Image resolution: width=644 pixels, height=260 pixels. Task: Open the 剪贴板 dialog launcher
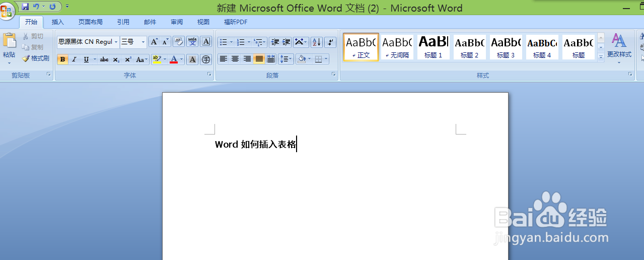[x=49, y=75]
